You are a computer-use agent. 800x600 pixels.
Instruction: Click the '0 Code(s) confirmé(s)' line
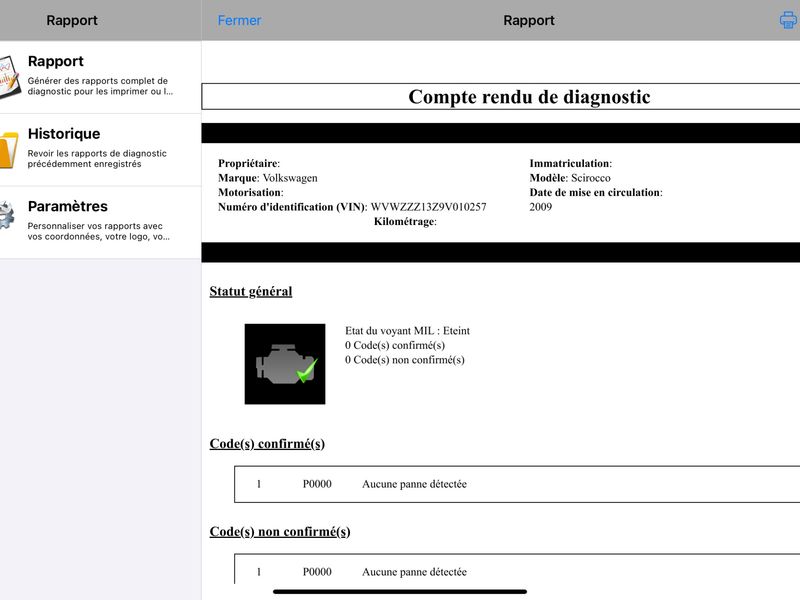[395, 345]
